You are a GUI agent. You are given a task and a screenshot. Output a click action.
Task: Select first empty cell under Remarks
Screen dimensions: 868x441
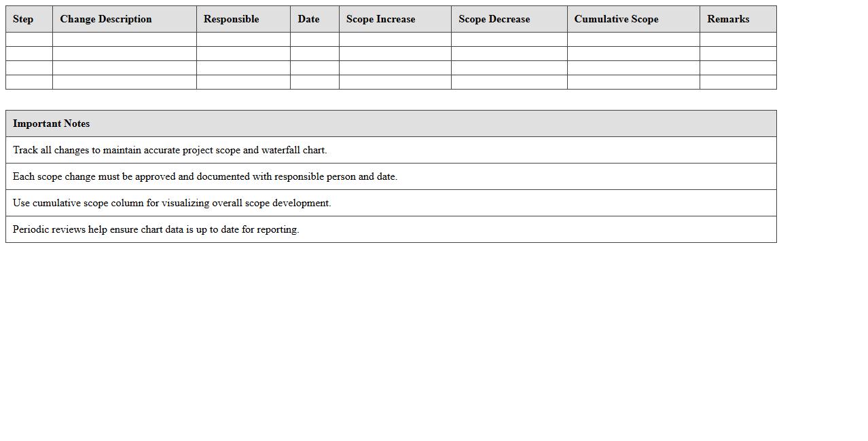[738, 39]
